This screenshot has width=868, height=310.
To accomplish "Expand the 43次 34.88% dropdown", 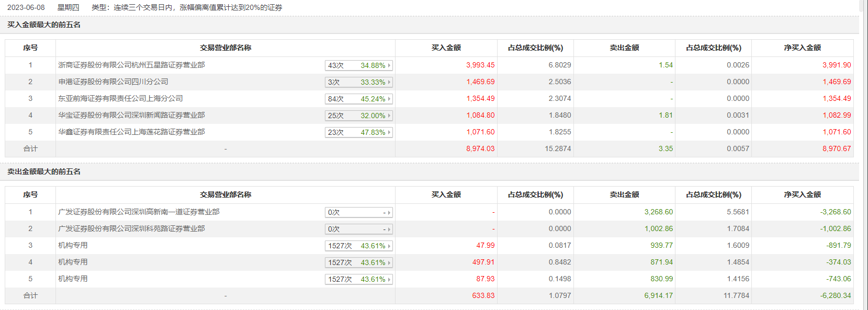I will pyautogui.click(x=389, y=65).
